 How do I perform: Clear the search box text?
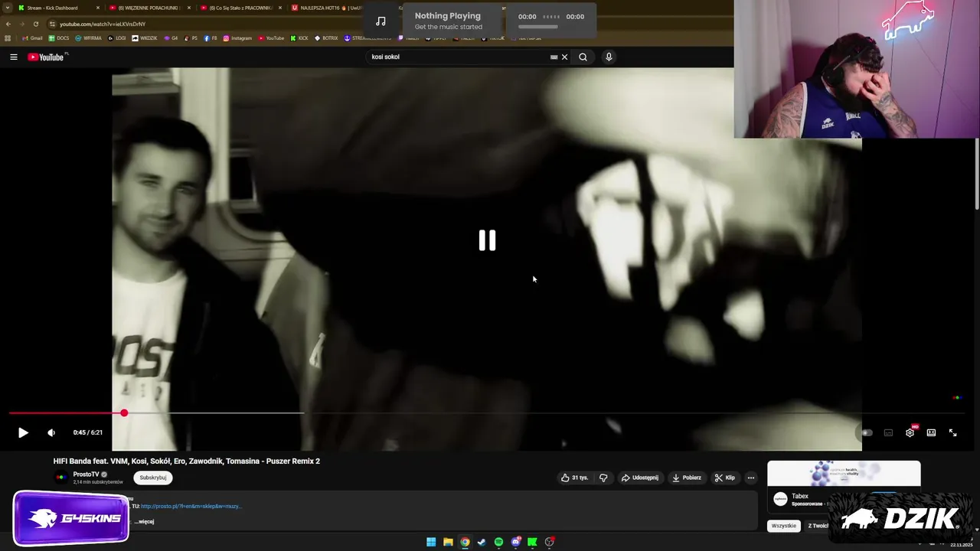coord(564,57)
